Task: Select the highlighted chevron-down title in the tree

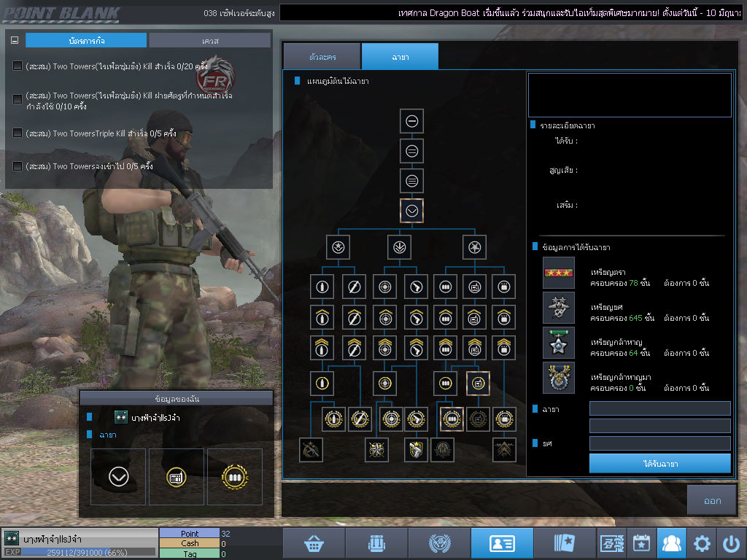Action: (411, 211)
